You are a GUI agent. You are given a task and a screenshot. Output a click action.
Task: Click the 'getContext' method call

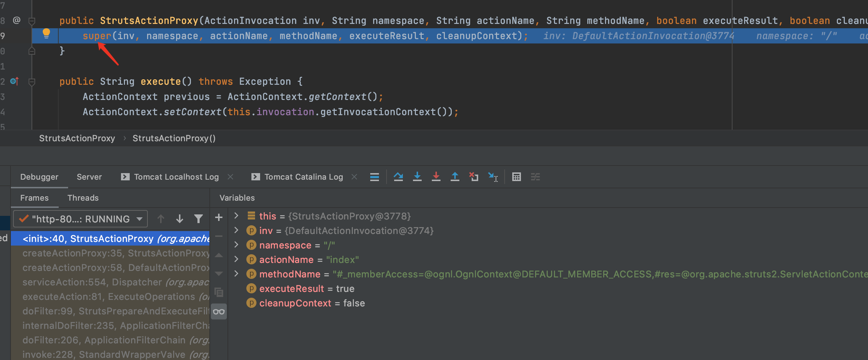click(x=337, y=97)
